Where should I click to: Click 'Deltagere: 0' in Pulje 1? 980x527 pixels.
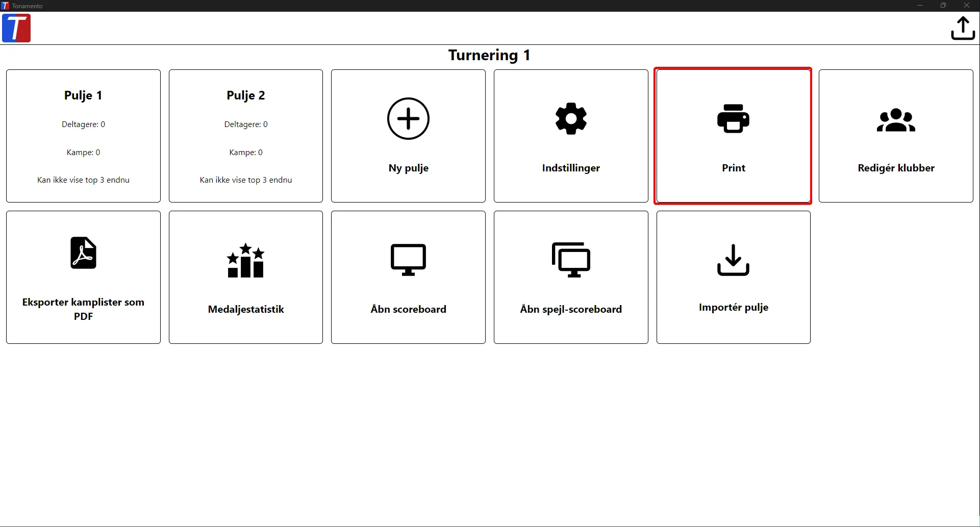83,124
